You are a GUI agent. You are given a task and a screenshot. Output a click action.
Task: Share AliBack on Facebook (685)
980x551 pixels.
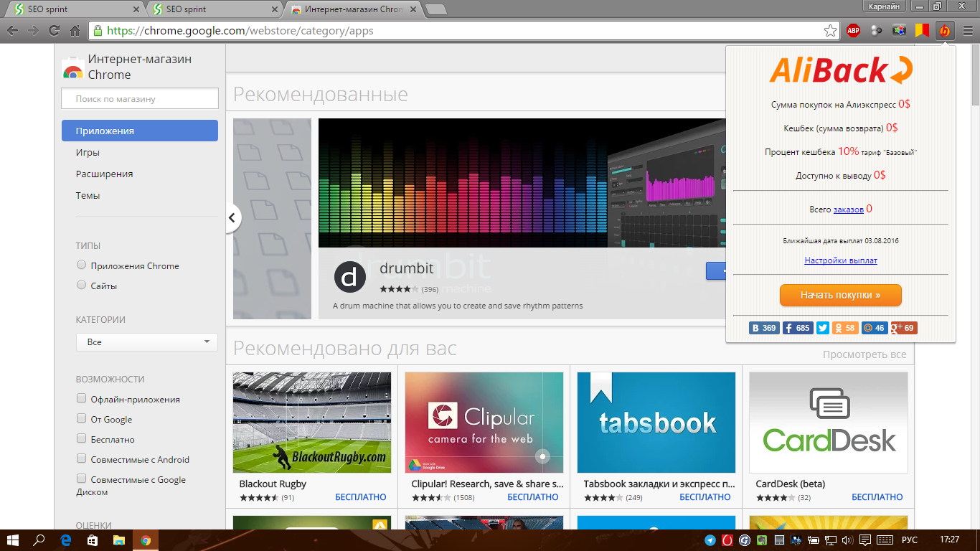[x=797, y=328]
